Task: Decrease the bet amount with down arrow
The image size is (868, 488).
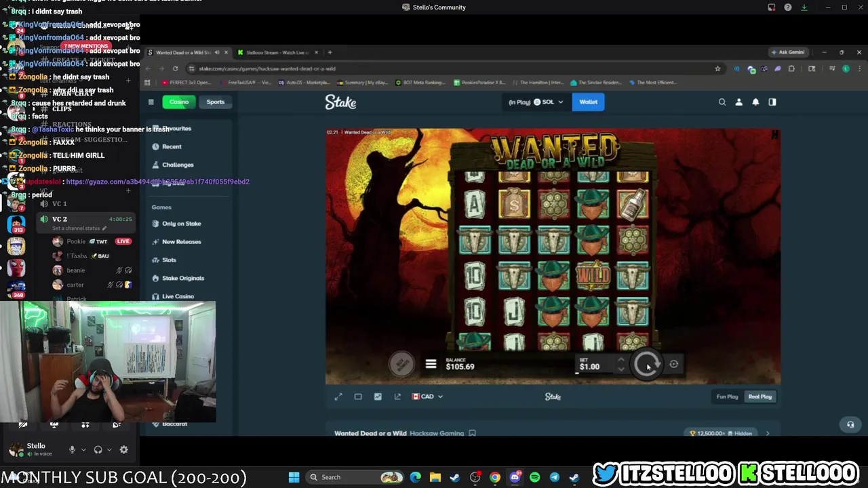Action: coord(620,369)
